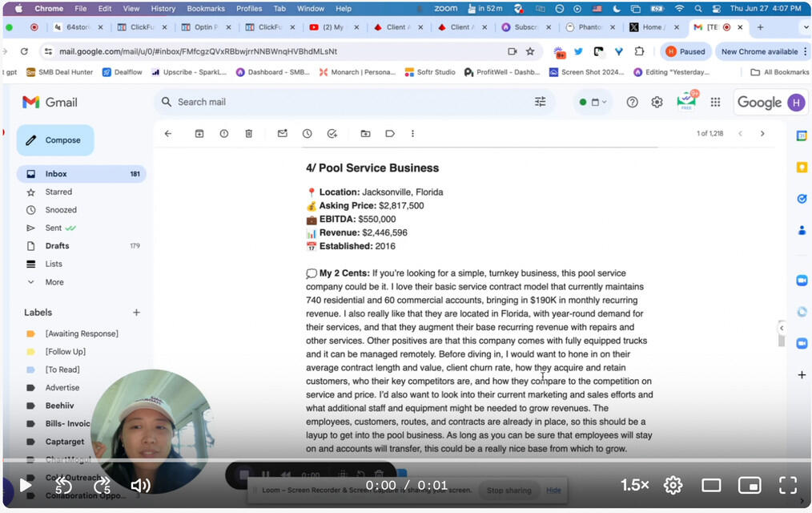The width and height of the screenshot is (812, 513).
Task: Open Gmail settings gear
Action: coord(657,102)
